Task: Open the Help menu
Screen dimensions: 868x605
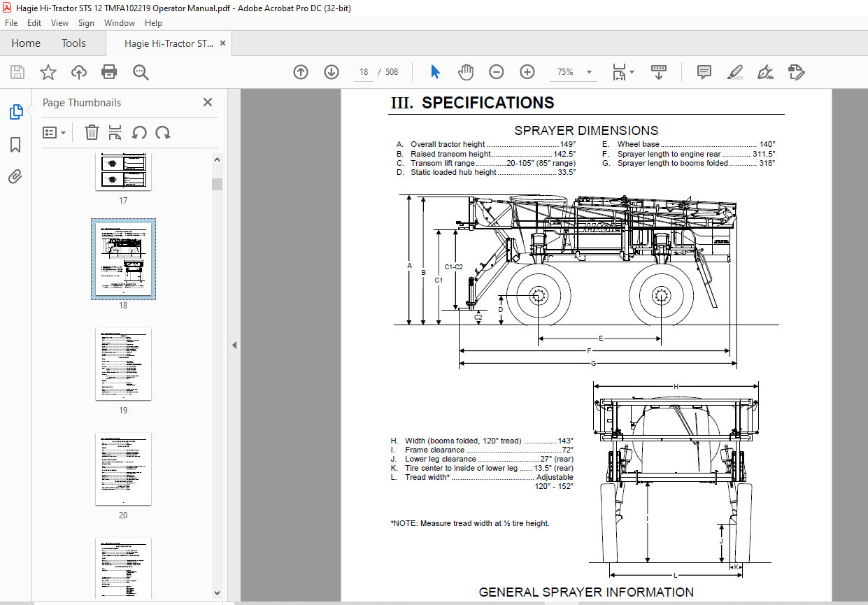Action: 153,23
